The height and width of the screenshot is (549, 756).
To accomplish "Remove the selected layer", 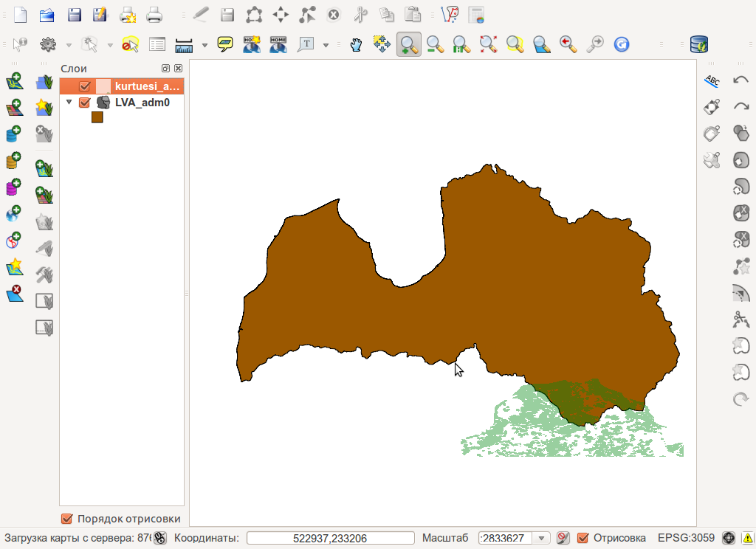I will [x=14, y=294].
